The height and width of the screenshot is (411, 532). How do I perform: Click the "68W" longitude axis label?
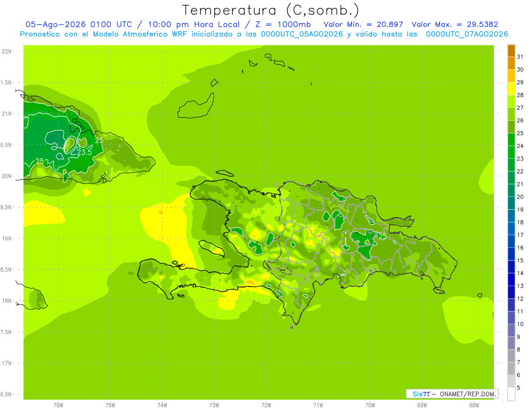pyautogui.click(x=474, y=405)
